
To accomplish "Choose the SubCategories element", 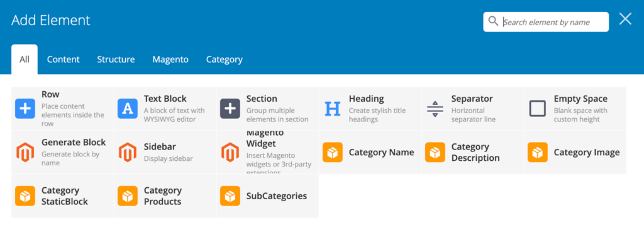I will point(267,196).
